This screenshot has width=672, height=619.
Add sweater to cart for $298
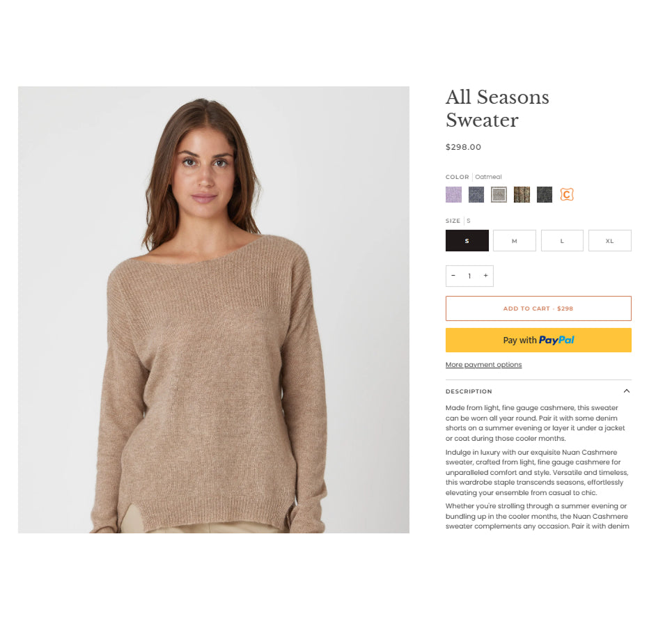538,308
